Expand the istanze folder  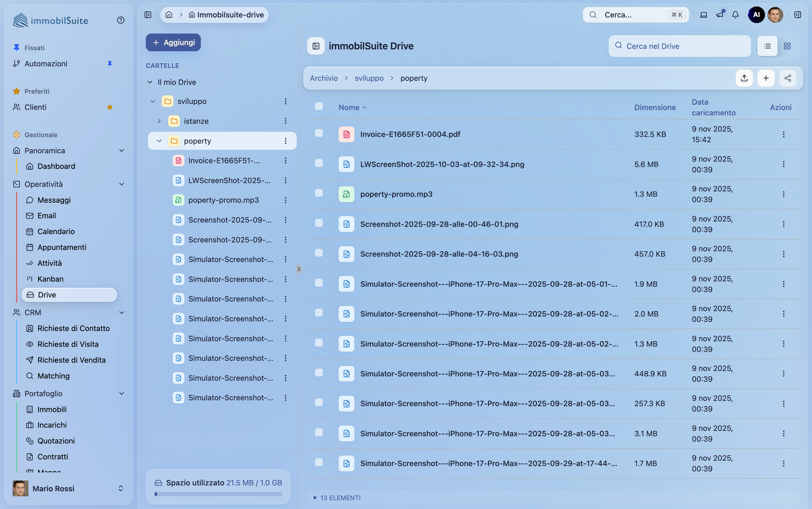(159, 121)
